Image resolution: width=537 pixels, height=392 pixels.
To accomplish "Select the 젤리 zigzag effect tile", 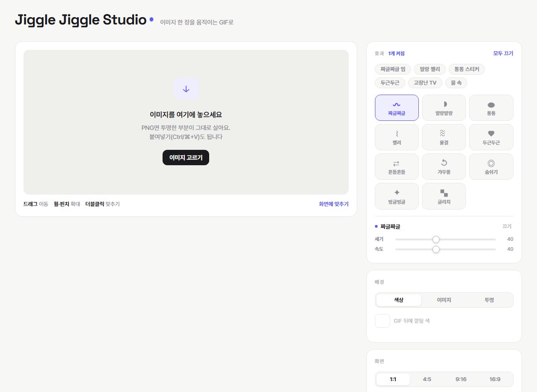I will click(397, 137).
